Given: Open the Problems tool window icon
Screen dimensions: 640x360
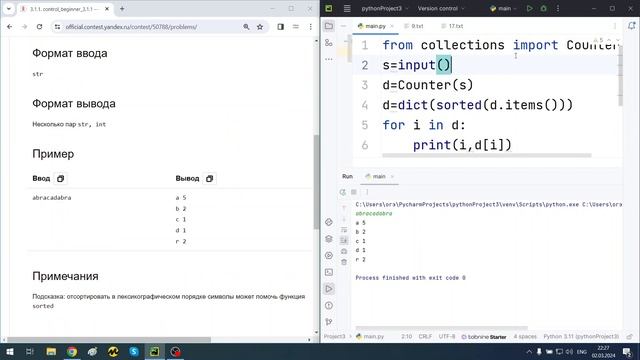Looking at the screenshot, I should (329, 305).
